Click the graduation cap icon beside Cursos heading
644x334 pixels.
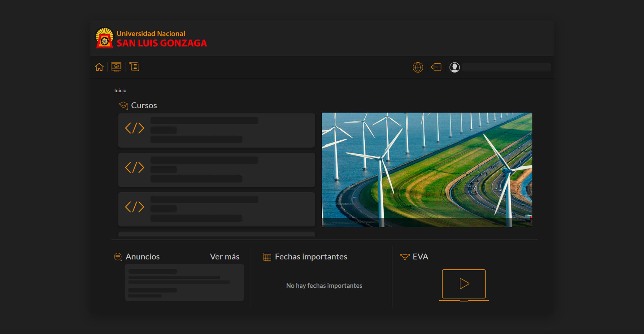[124, 105]
